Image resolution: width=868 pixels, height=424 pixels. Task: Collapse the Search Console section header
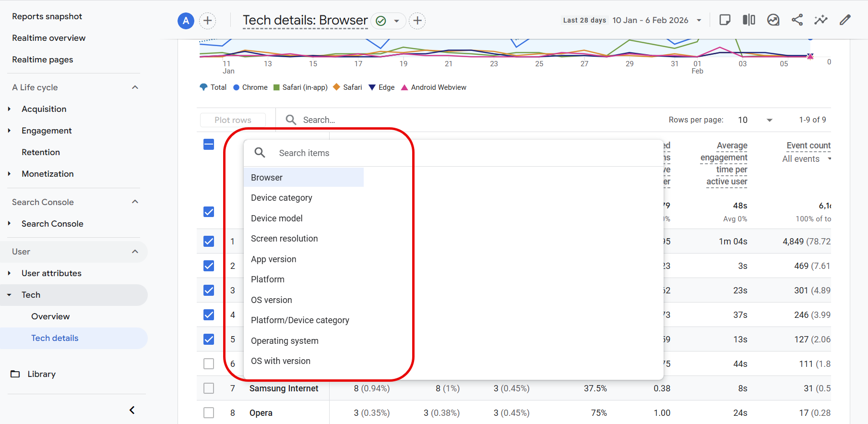point(135,202)
